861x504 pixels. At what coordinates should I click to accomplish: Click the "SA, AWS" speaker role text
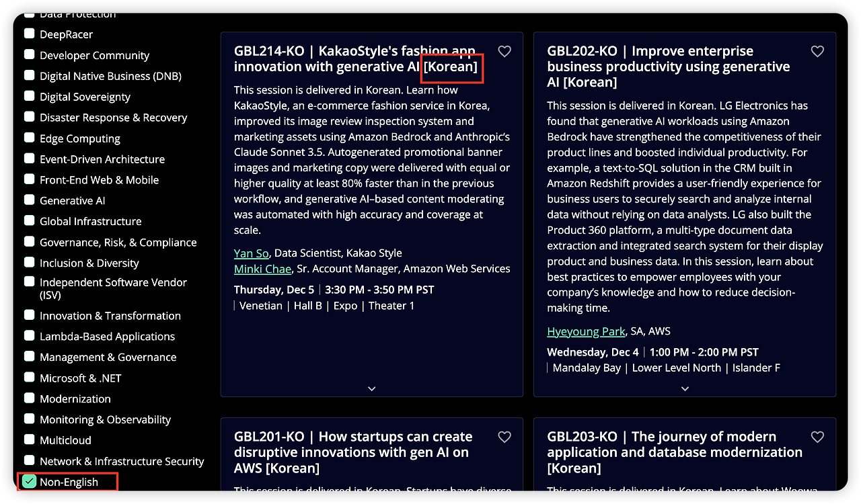pos(650,331)
